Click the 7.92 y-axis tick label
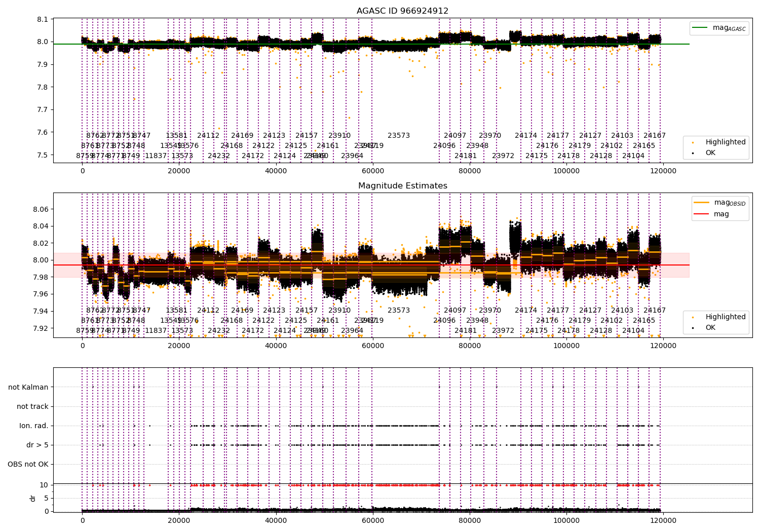The image size is (760, 532). click(41, 328)
